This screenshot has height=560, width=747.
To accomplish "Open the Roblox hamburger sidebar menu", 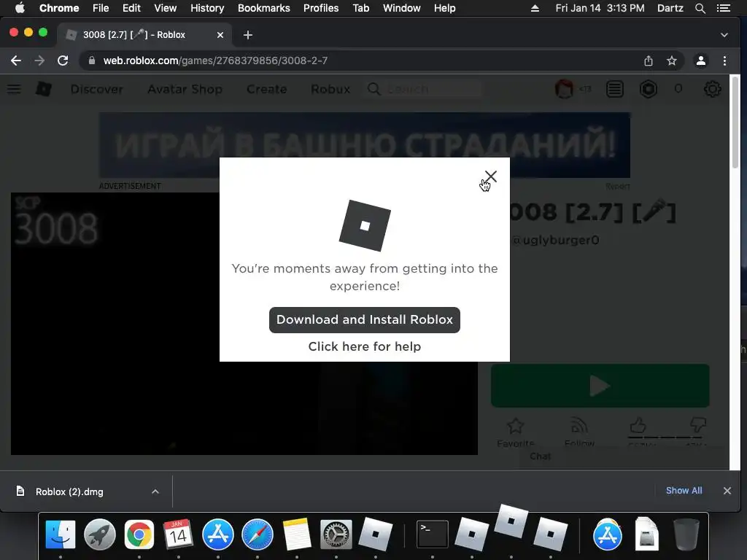I will pos(14,89).
